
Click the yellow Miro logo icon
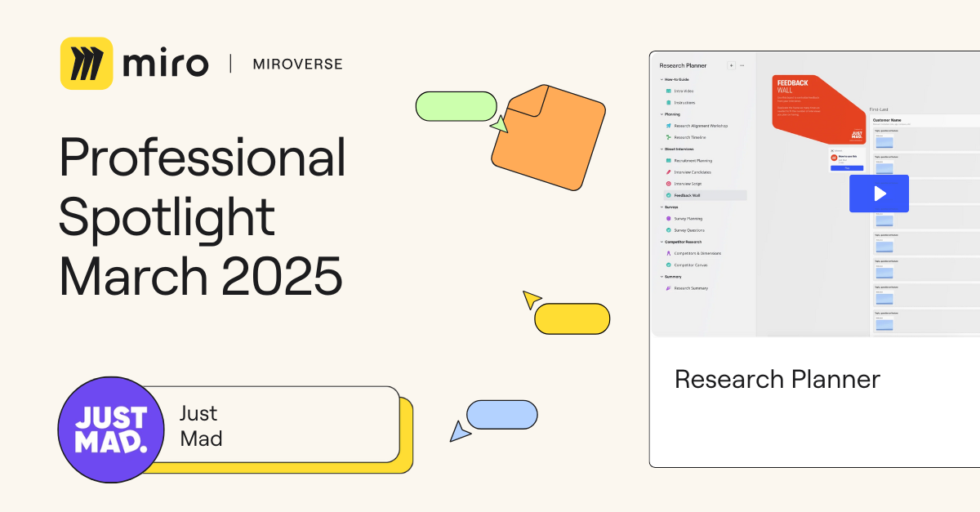click(x=87, y=64)
